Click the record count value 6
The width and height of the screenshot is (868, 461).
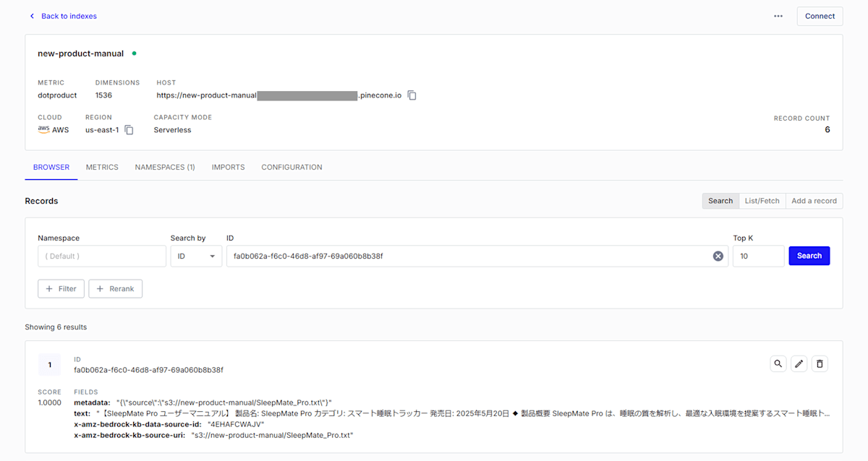(x=827, y=130)
